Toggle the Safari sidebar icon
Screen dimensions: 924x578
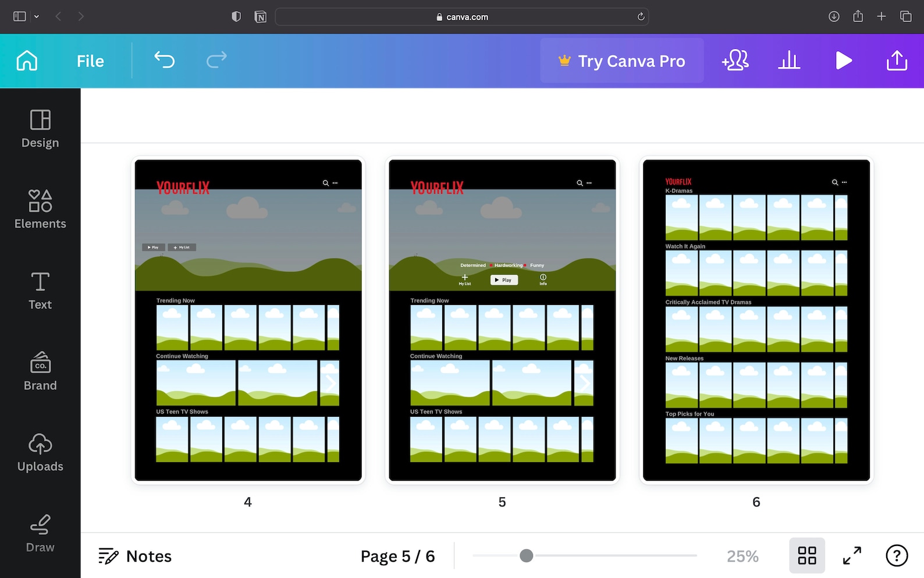pyautogui.click(x=20, y=16)
